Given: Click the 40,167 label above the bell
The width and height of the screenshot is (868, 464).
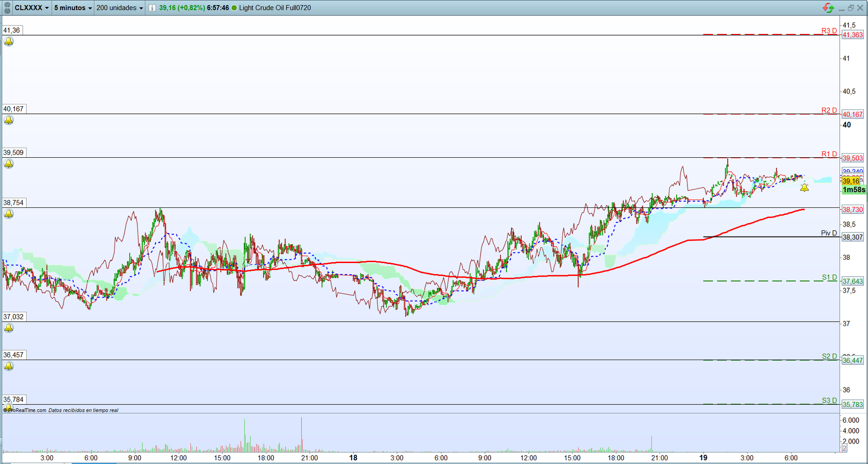Looking at the screenshot, I should pos(13,109).
